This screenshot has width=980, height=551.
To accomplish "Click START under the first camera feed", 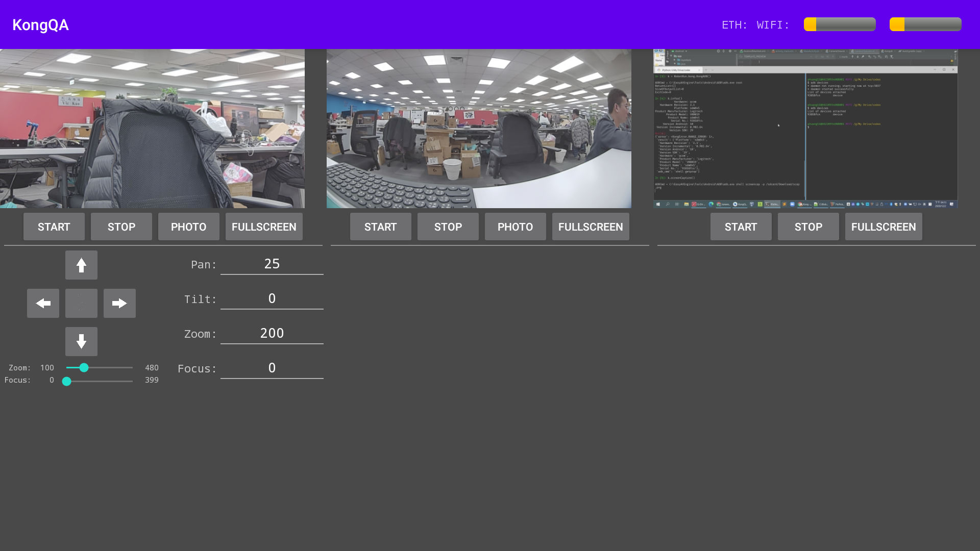I will (54, 227).
